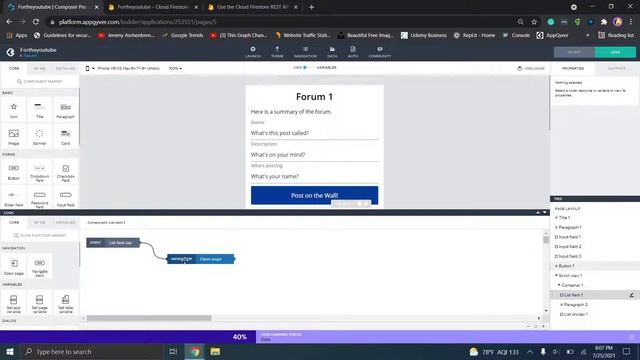Add the Password field component

click(39, 198)
